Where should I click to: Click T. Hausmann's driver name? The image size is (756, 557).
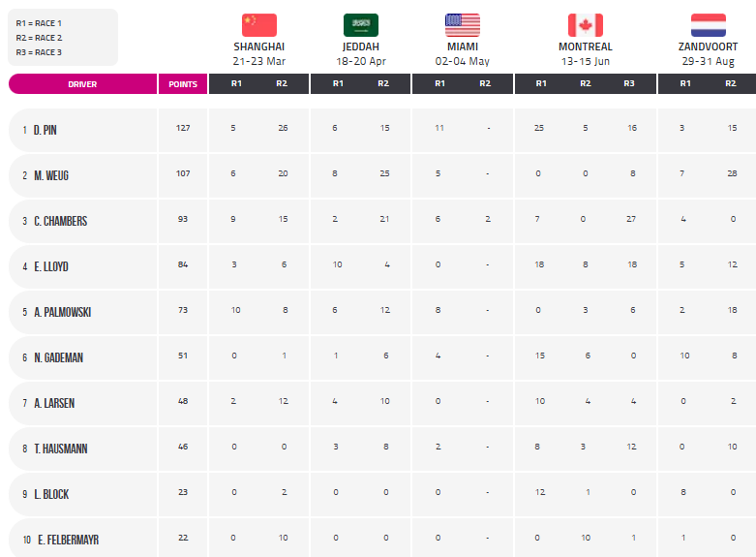pos(61,449)
